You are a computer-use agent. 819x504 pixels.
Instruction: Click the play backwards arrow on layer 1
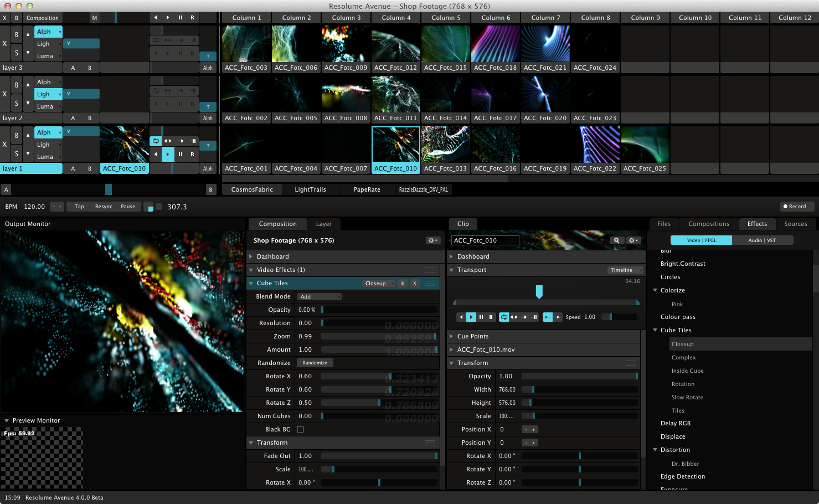(156, 154)
